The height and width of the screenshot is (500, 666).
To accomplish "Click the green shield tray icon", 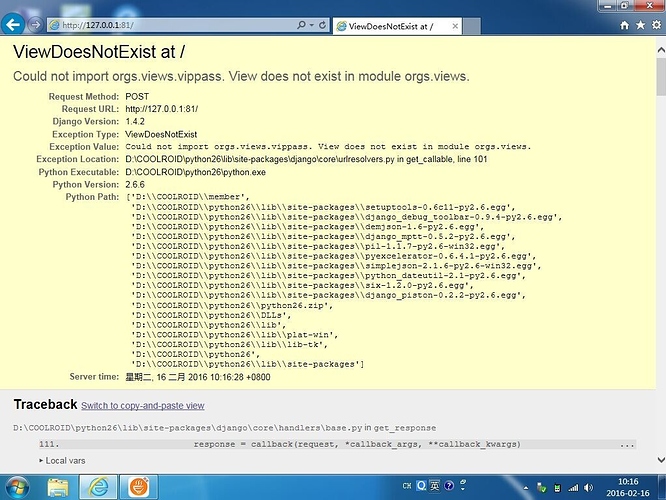I will (x=542, y=488).
